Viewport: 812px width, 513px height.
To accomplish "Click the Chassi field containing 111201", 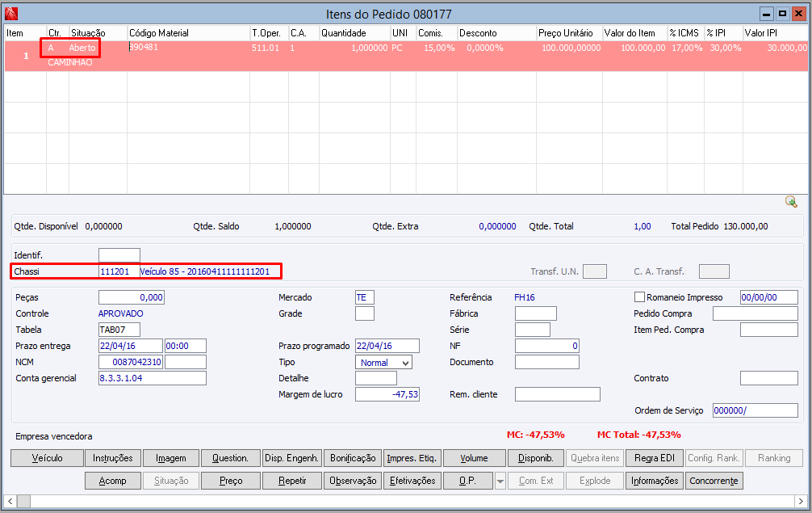I will tap(119, 271).
